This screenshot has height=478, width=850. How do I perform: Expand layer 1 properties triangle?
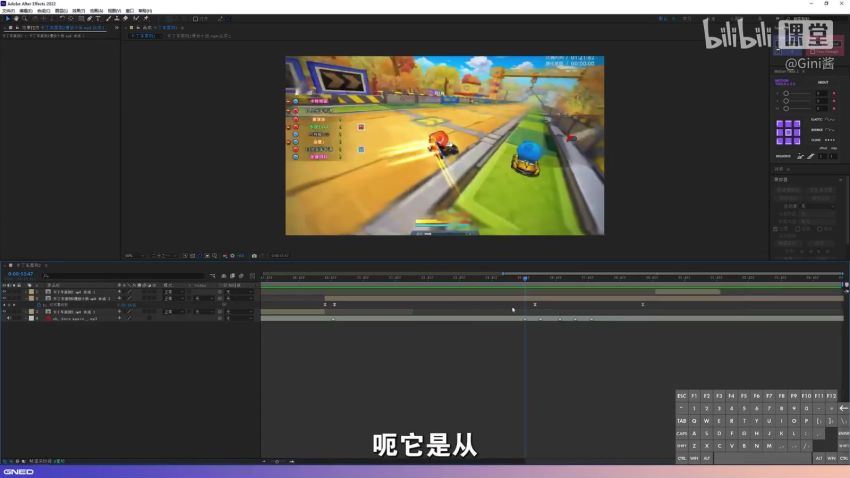point(25,292)
